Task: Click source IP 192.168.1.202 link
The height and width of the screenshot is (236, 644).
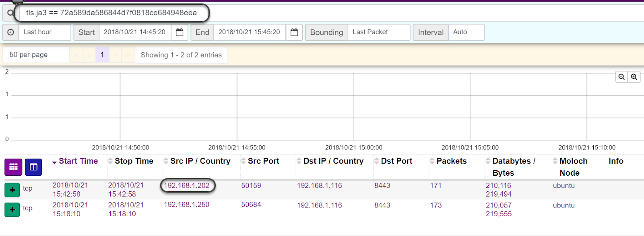Action: [x=187, y=186]
